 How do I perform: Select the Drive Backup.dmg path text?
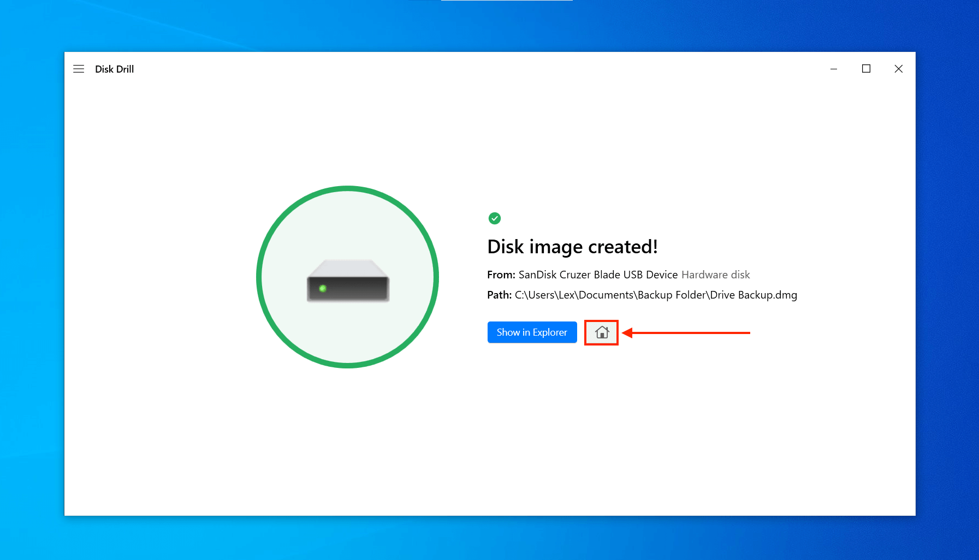point(656,295)
